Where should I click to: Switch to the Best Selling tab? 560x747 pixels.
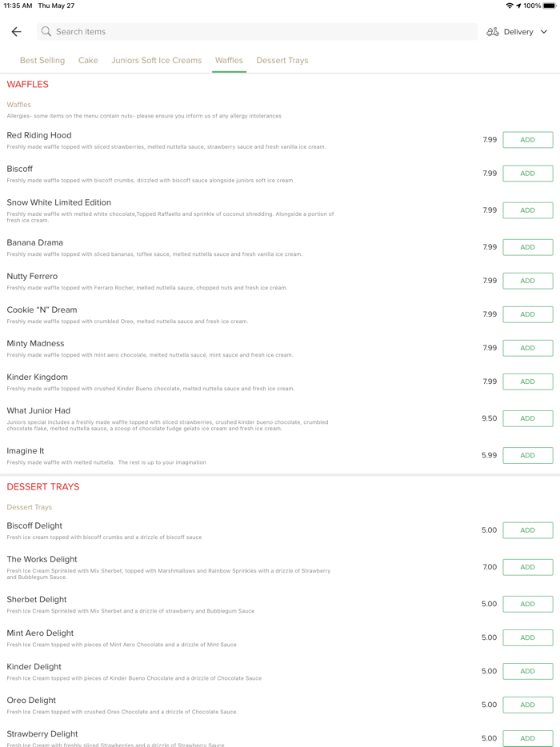(42, 61)
